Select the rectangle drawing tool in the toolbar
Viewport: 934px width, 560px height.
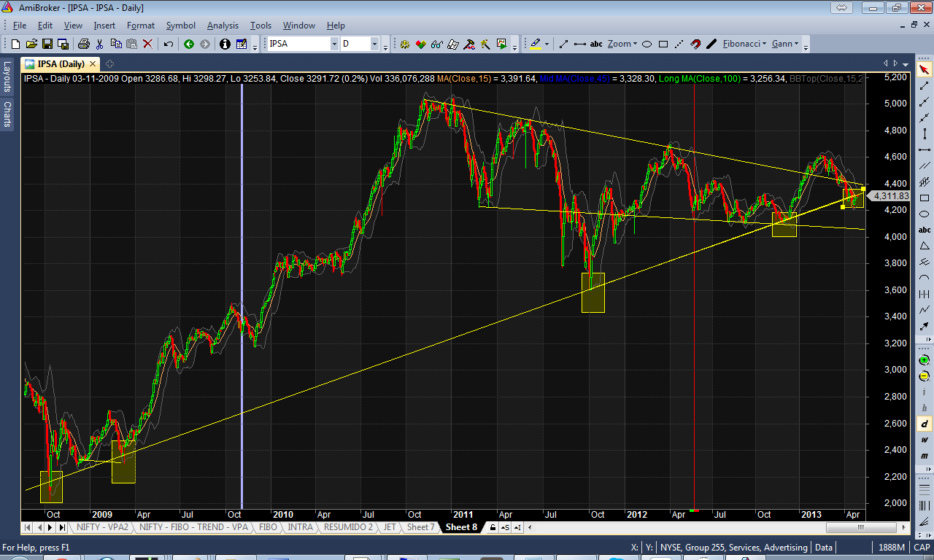(x=663, y=44)
